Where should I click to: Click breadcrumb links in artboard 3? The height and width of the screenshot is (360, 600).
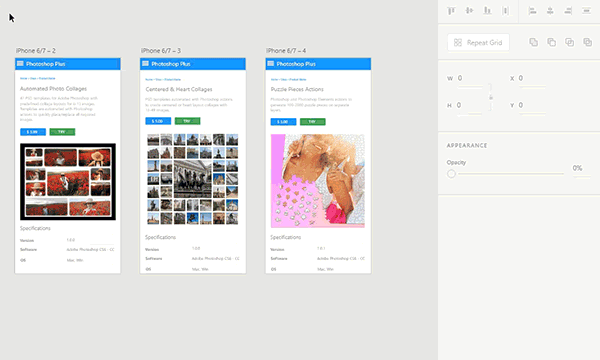pos(163,80)
